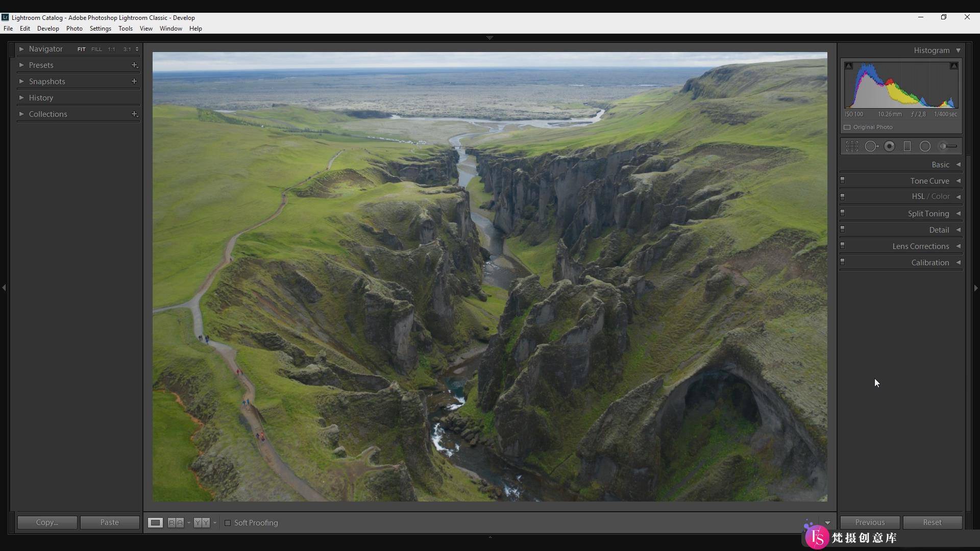980x551 pixels.
Task: Add a new preset with plus icon
Action: pos(134,65)
